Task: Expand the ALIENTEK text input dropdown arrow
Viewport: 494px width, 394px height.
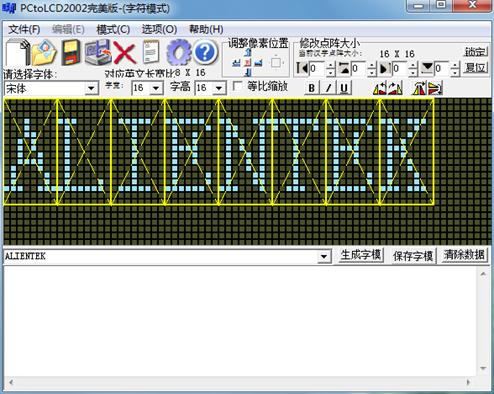Action: pos(324,256)
